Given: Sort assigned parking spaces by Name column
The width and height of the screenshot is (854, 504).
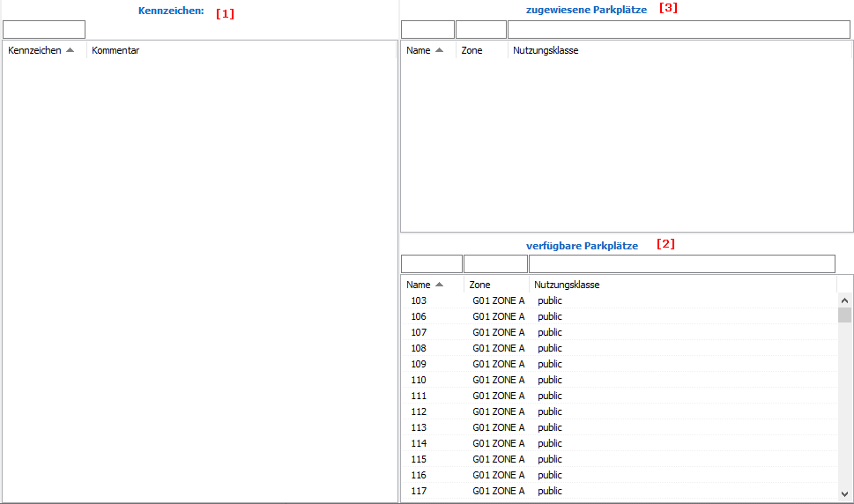Looking at the screenshot, I should coord(420,50).
